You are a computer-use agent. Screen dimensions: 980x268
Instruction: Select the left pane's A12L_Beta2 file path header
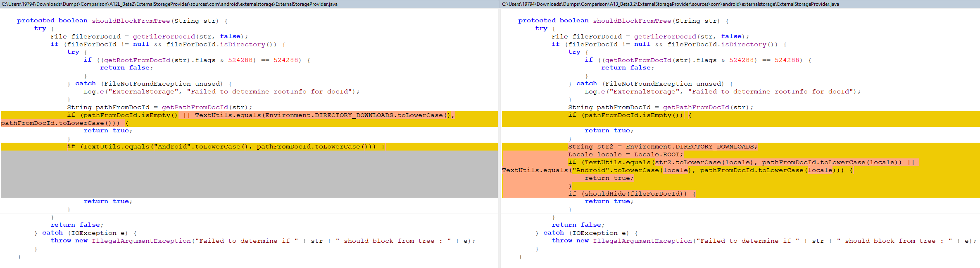(x=169, y=4)
